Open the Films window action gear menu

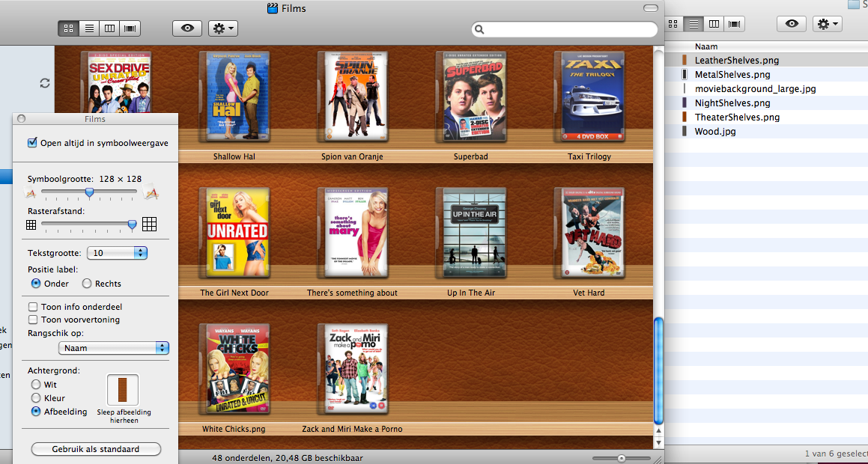[x=223, y=28]
